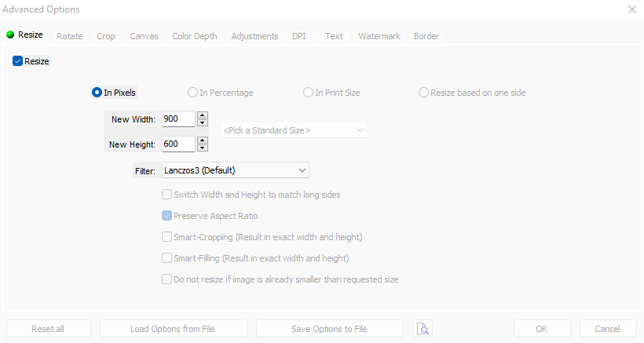Image resolution: width=644 pixels, height=343 pixels.
Task: Click the New Height input field
Action: click(178, 144)
